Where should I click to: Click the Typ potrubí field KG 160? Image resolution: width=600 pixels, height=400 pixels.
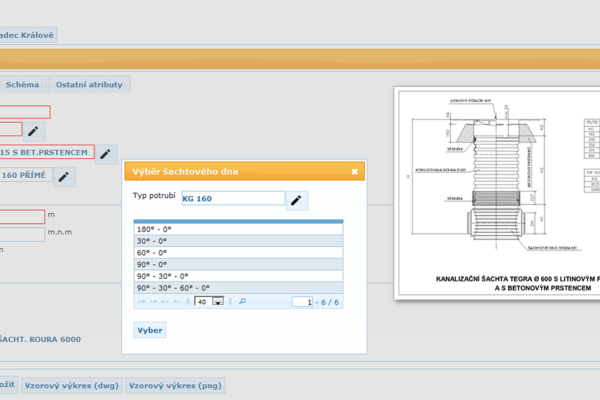coord(233,198)
